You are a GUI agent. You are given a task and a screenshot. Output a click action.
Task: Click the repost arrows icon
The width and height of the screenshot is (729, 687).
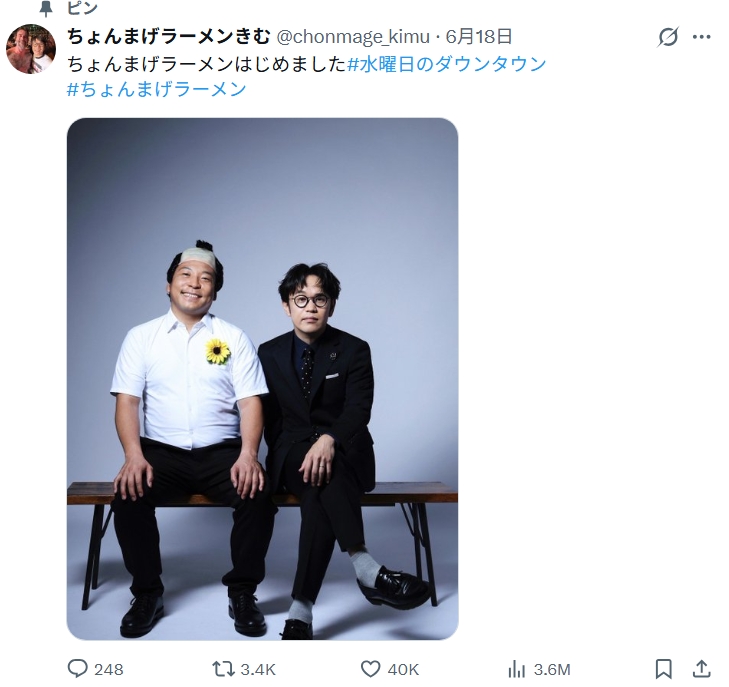[223, 669]
